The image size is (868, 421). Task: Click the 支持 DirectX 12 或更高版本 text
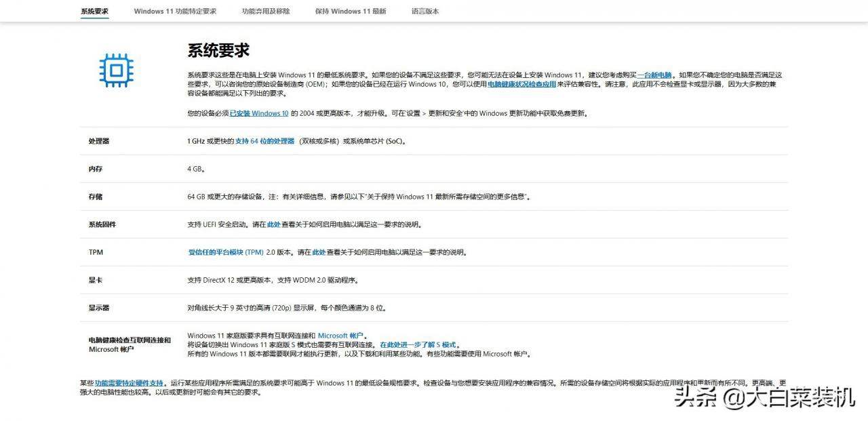[230, 280]
